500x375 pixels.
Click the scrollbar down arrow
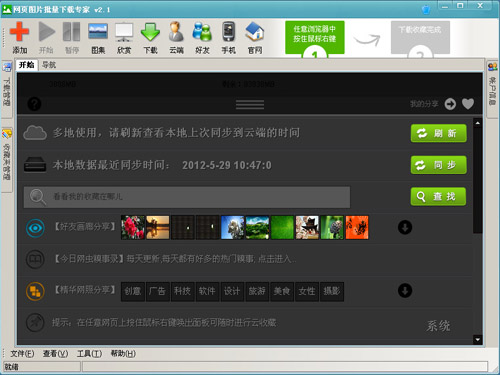point(478,340)
